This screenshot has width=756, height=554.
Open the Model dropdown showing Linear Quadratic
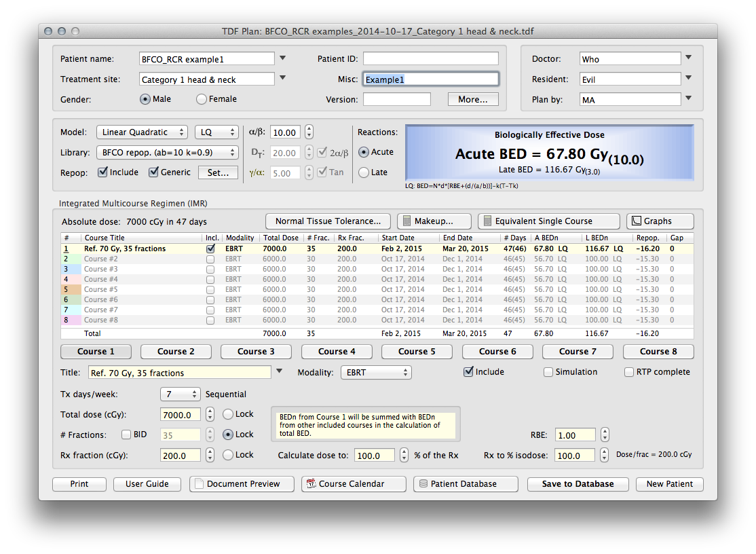(x=142, y=132)
